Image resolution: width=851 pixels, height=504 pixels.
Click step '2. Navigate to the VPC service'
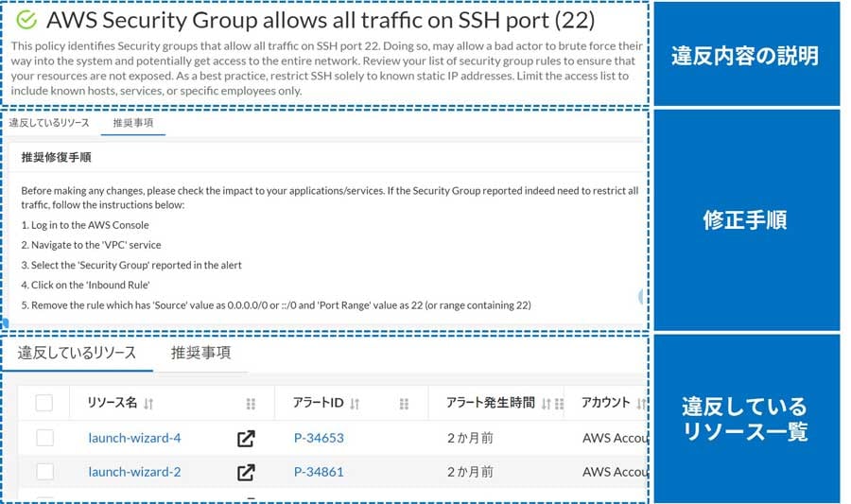91,245
